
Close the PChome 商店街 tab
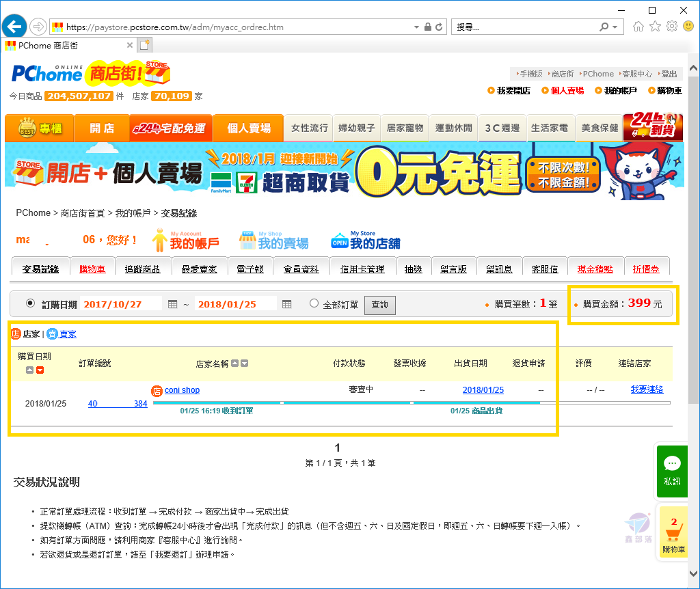coord(129,45)
